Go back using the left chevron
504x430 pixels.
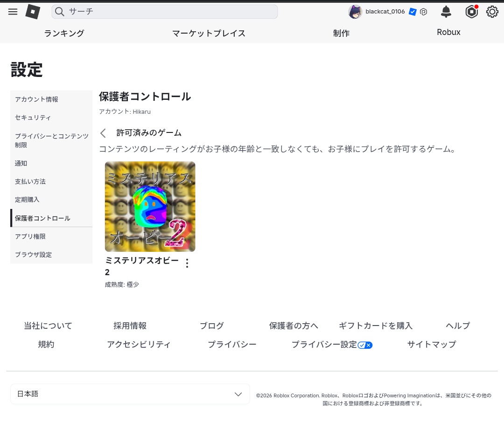click(x=103, y=133)
